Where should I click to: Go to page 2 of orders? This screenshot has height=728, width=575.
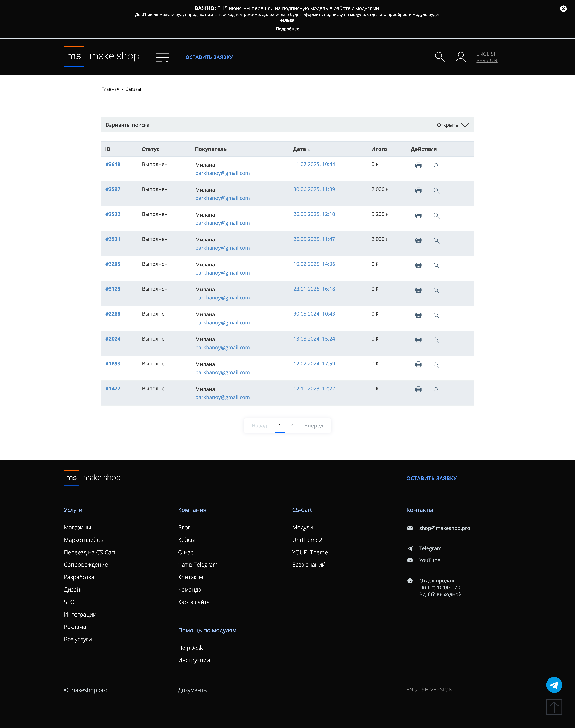[291, 426]
